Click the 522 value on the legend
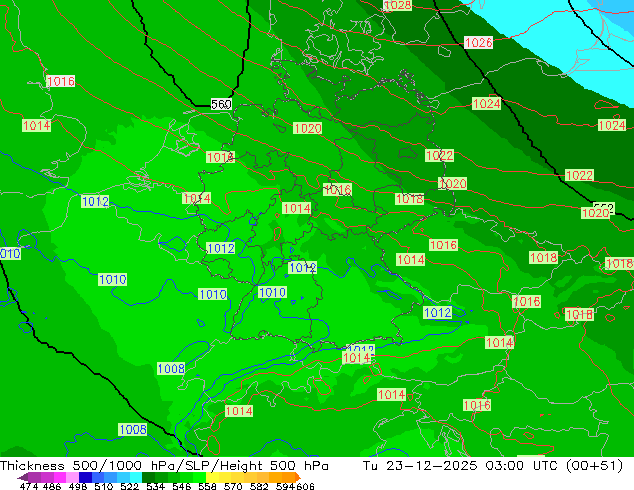This screenshot has width=634, height=490. coord(129,486)
